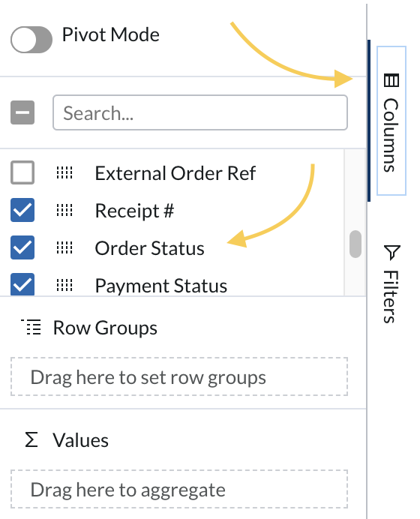Viewport: 420px width, 519px height.
Task: Enable the External Order Ref column checkbox
Action: 22,172
